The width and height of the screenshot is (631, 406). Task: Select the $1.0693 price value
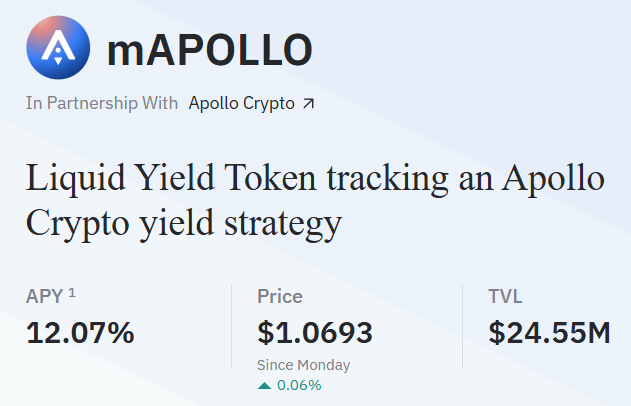click(x=315, y=332)
